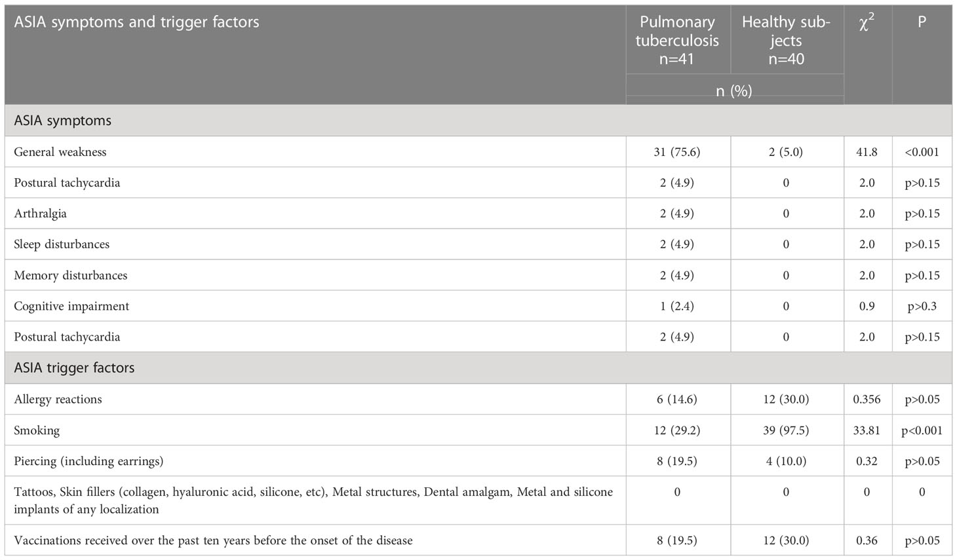This screenshot has height=560, width=957.
Task: Select the p>0.3 value cell
Action: [922, 306]
